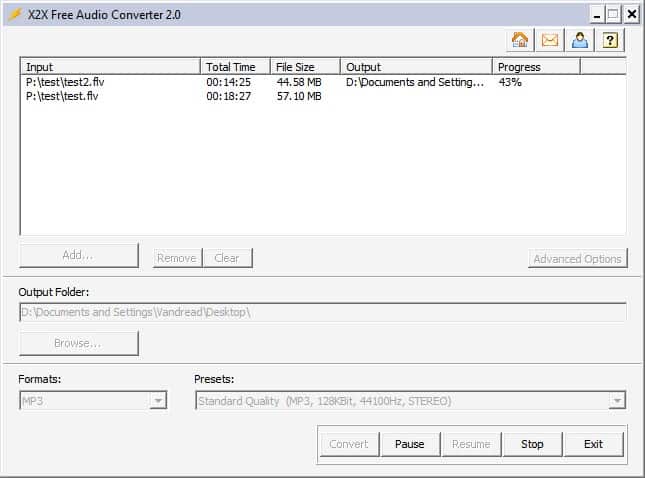Sort by the File Size column header
The width and height of the screenshot is (645, 478).
(305, 67)
